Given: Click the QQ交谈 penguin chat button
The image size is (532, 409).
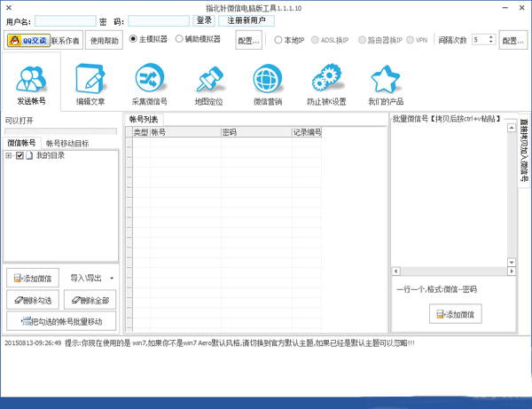Looking at the screenshot, I should (x=29, y=41).
